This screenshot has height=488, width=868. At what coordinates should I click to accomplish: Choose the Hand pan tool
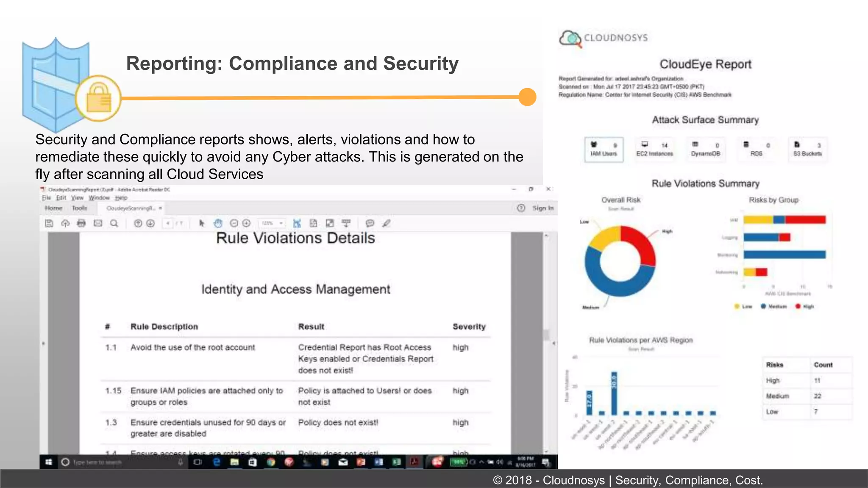tap(218, 223)
